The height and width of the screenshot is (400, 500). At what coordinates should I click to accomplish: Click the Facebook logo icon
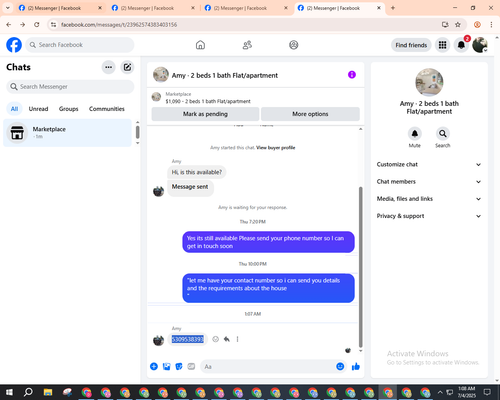14,45
